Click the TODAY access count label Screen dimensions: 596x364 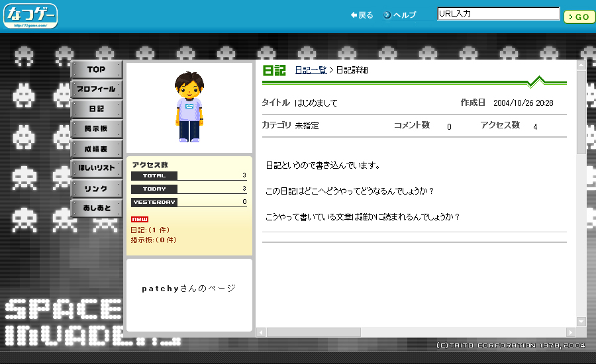pyautogui.click(x=154, y=189)
